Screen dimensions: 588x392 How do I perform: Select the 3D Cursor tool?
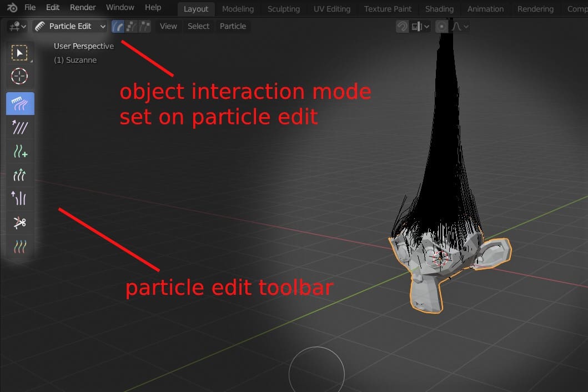(x=19, y=77)
